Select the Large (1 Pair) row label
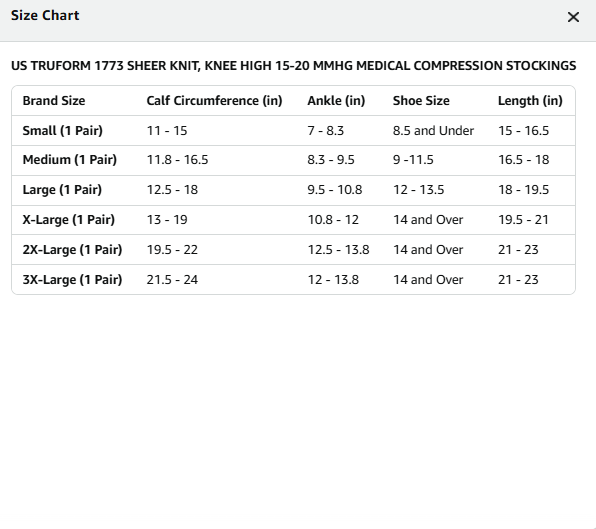The height and width of the screenshot is (529, 596). tap(62, 190)
